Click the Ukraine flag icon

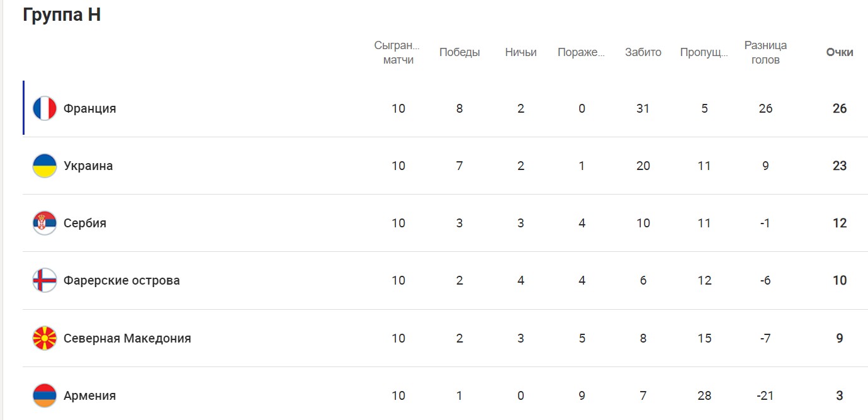(x=45, y=166)
